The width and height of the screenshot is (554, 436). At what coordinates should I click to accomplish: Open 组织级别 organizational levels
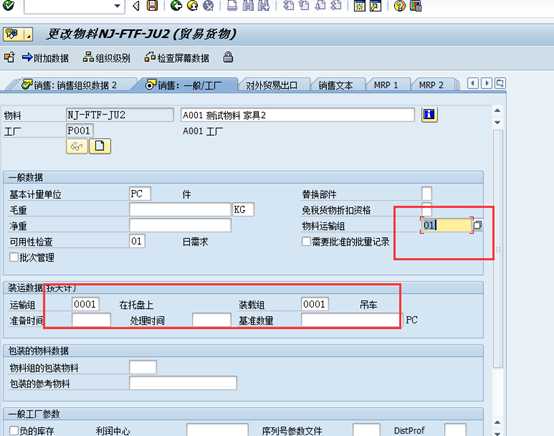[107, 58]
